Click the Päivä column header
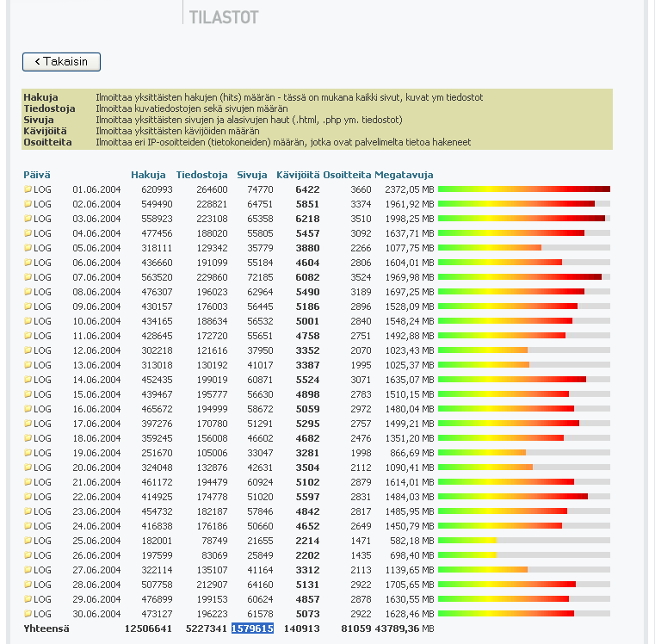 click(x=37, y=175)
